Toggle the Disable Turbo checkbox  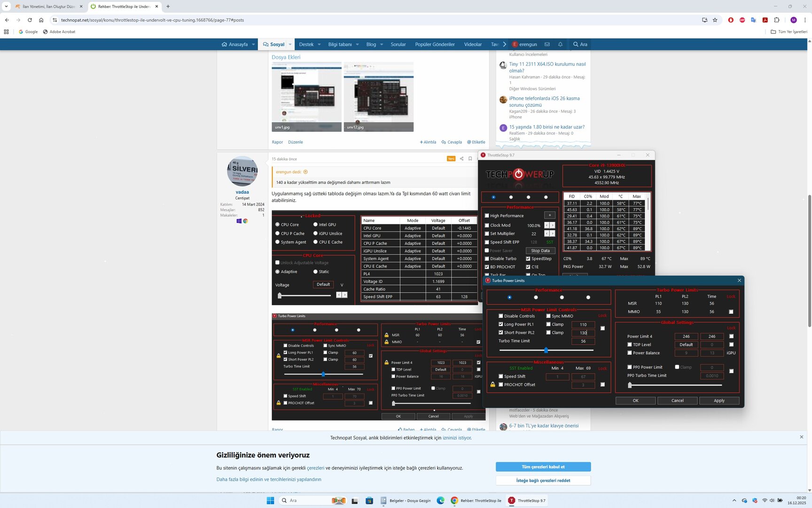487,259
